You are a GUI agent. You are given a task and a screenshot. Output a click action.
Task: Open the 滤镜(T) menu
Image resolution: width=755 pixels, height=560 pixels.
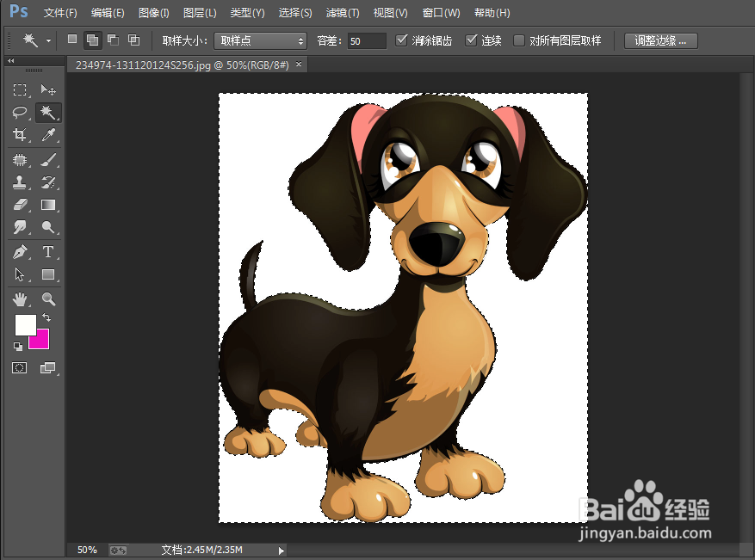(343, 13)
